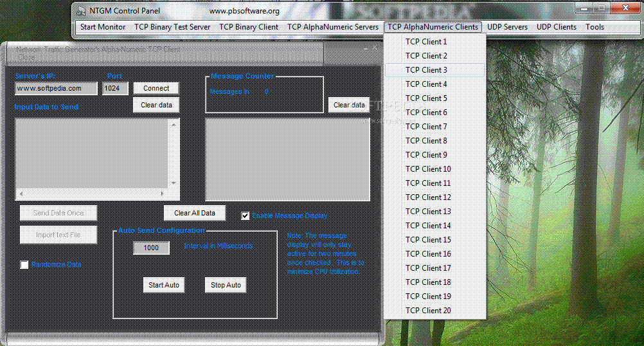Screen dimensions: 644x346
Task: Select TCP Client 15
Action: point(435,240)
